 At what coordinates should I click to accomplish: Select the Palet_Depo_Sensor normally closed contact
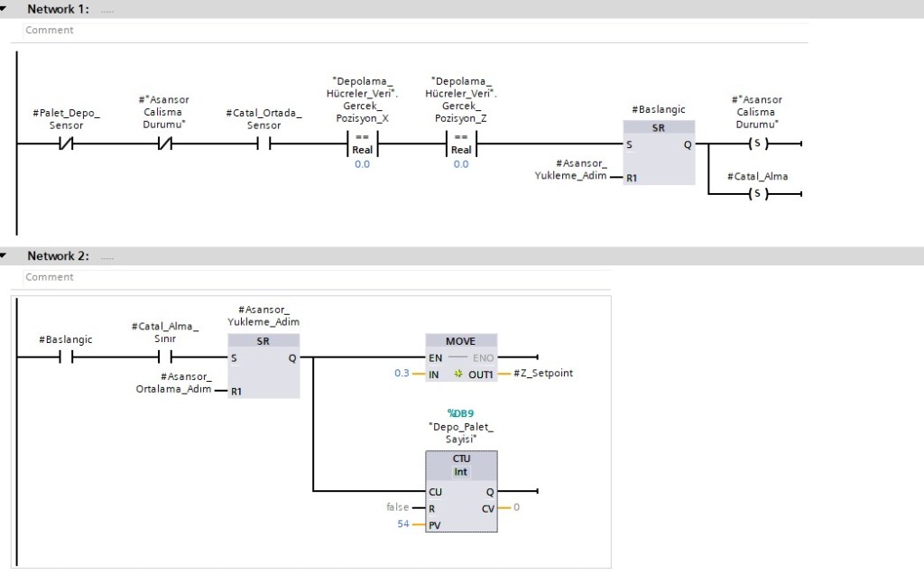click(66, 144)
